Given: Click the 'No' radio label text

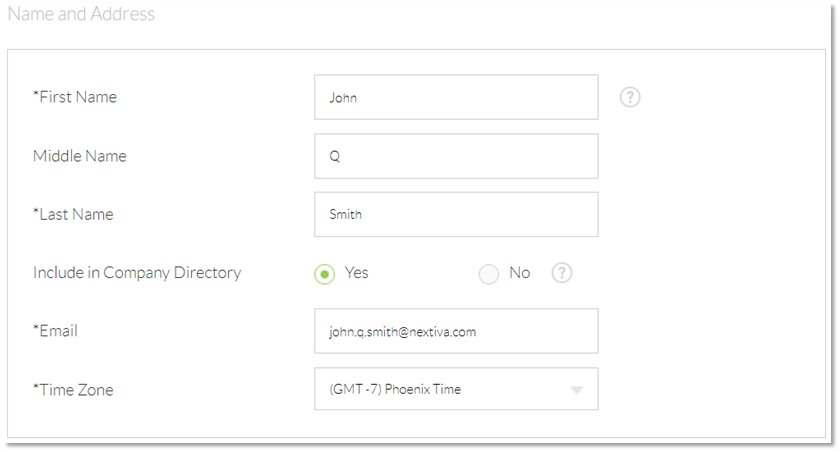Looking at the screenshot, I should tap(519, 273).
